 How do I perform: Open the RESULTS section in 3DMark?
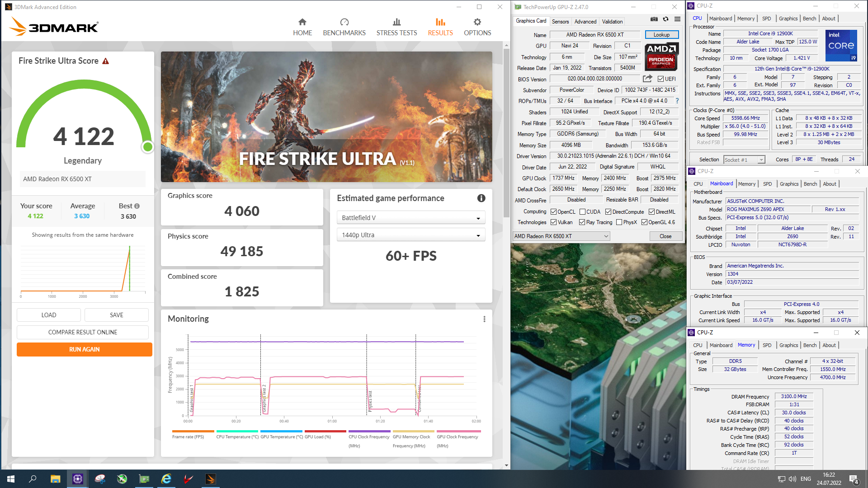click(x=440, y=27)
